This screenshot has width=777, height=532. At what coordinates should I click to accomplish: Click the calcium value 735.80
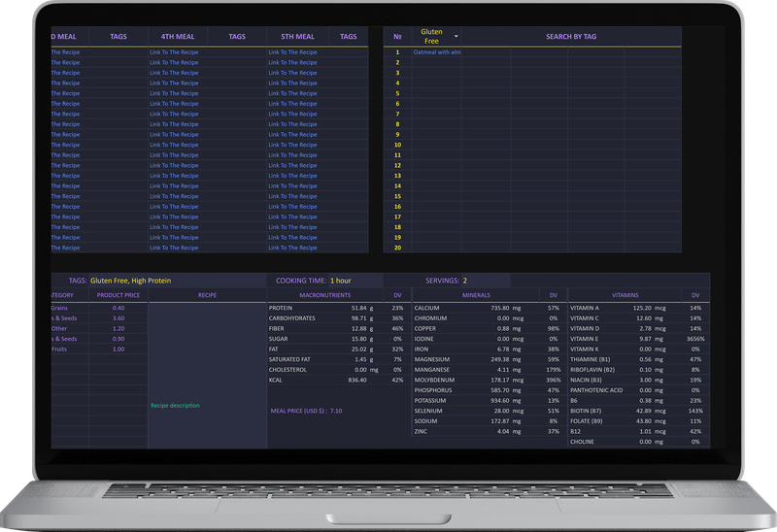(x=500, y=308)
